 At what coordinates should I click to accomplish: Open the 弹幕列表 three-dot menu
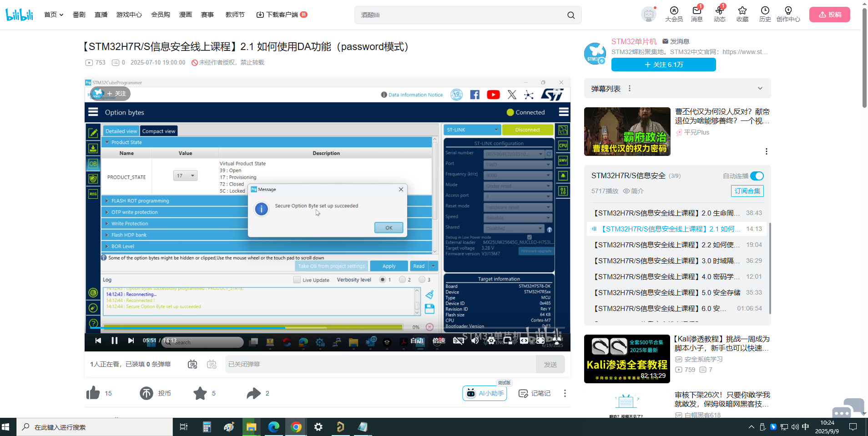pos(630,89)
